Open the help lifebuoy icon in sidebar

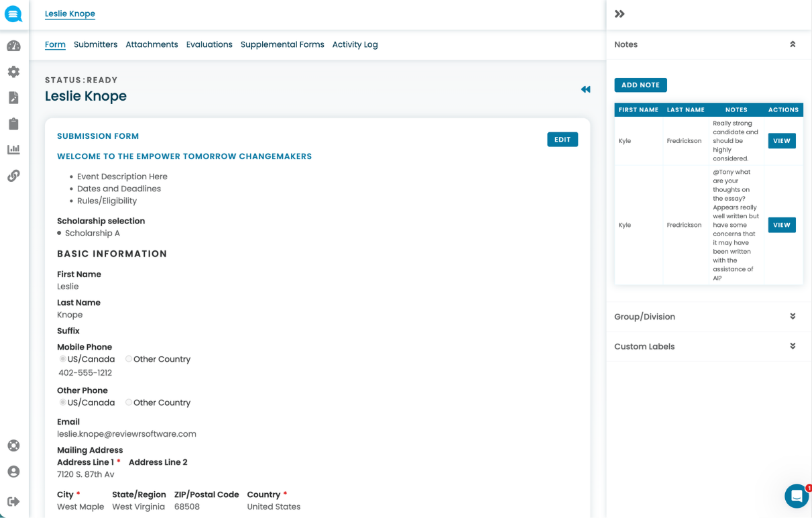(x=13, y=446)
